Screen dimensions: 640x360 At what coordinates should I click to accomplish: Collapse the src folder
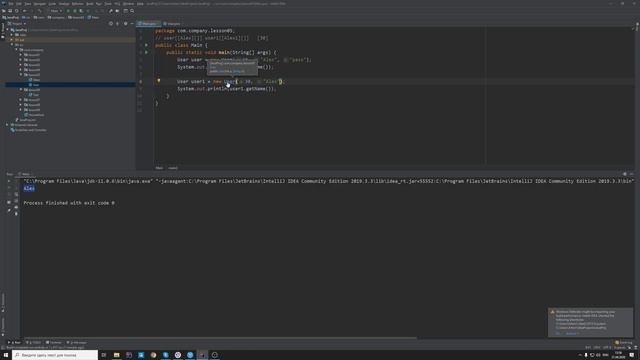point(12,44)
